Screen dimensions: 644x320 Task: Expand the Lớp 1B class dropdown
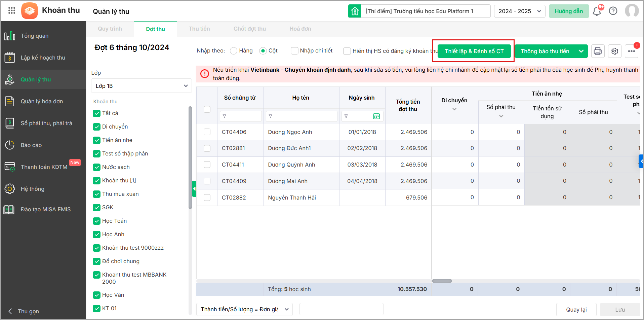point(141,86)
